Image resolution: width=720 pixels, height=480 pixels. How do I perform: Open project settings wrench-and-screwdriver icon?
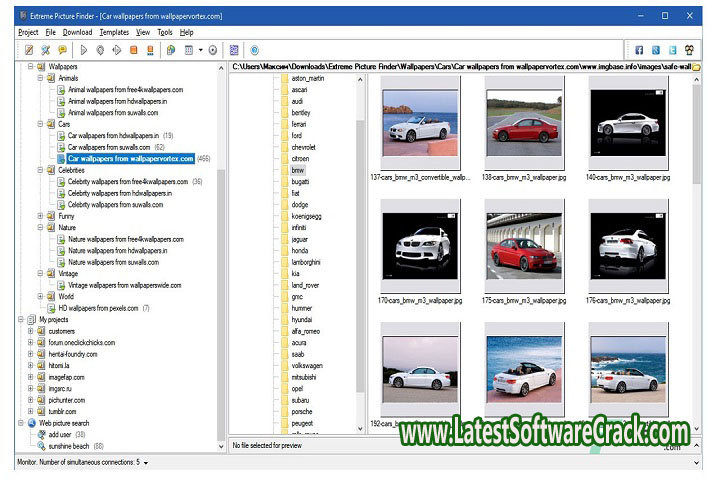[45, 50]
